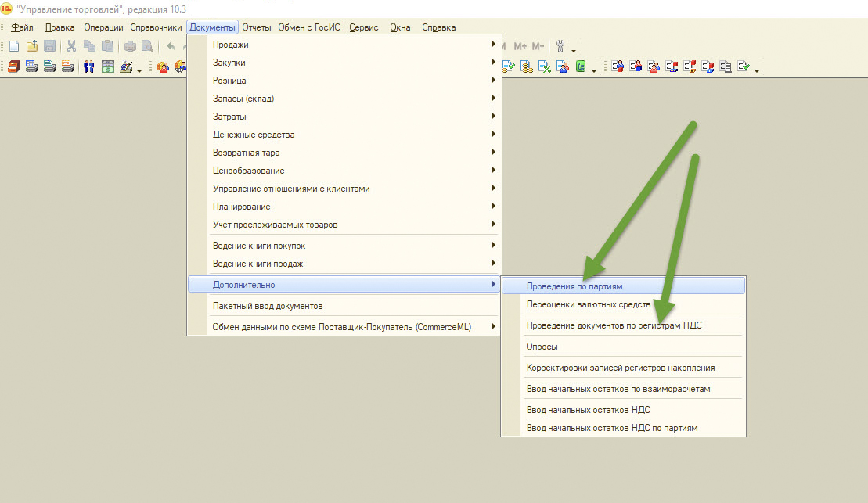
Task: Open Планирование submenu entry
Action: point(344,207)
